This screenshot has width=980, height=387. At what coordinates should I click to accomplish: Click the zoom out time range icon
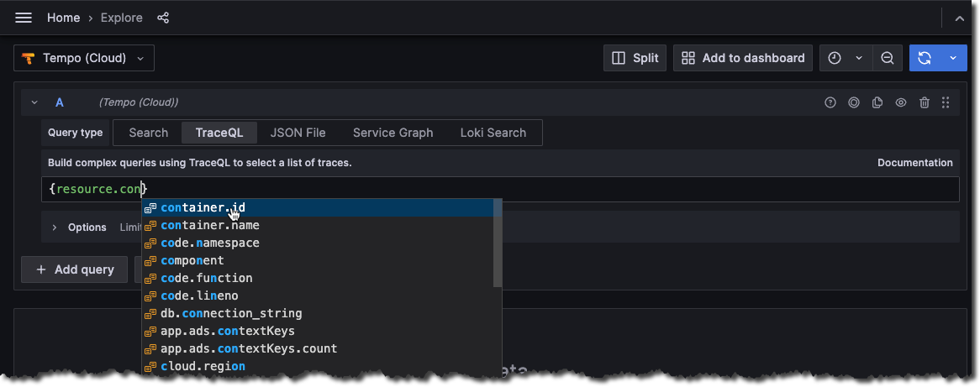pyautogui.click(x=888, y=58)
